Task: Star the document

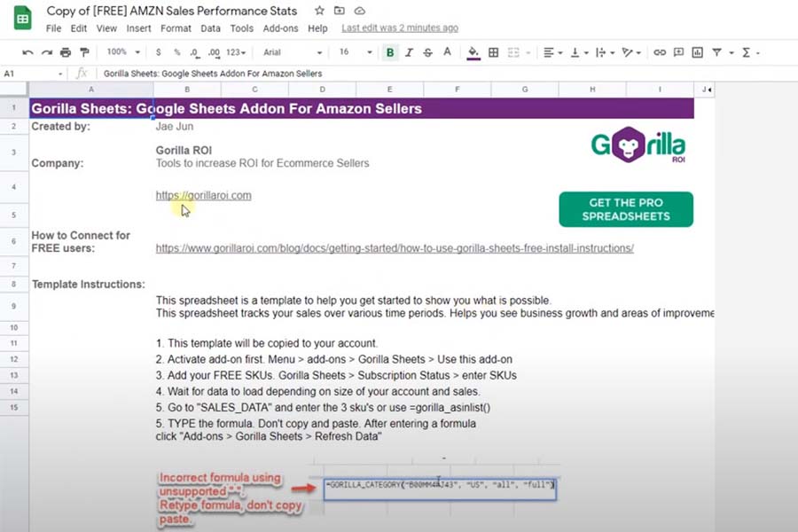Action: [x=319, y=11]
